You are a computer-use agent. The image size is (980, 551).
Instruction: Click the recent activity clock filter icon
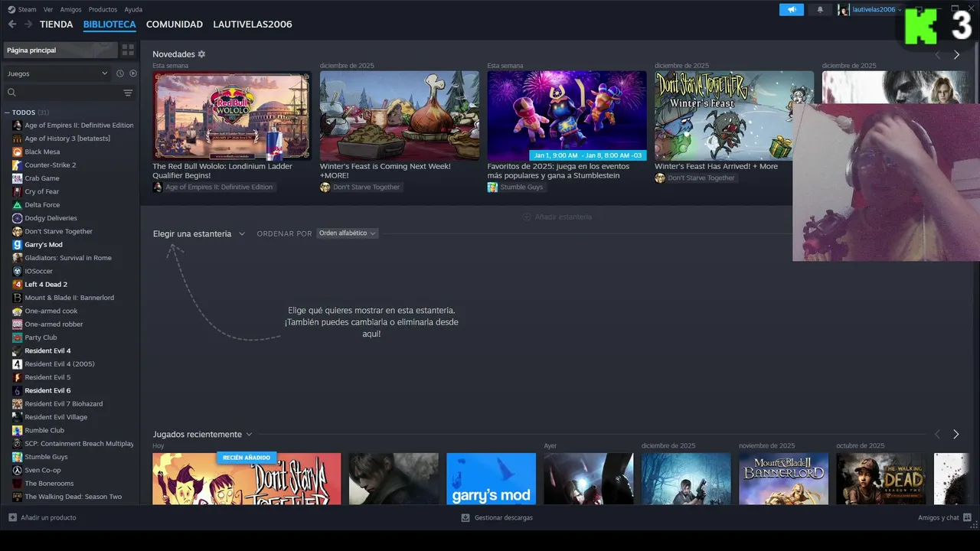tap(119, 73)
